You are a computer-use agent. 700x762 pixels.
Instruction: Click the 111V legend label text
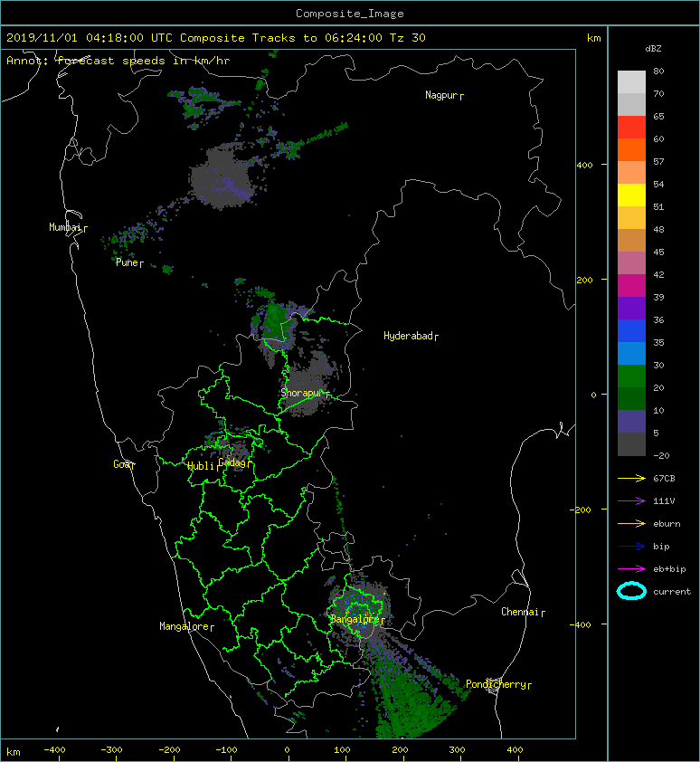tap(664, 501)
